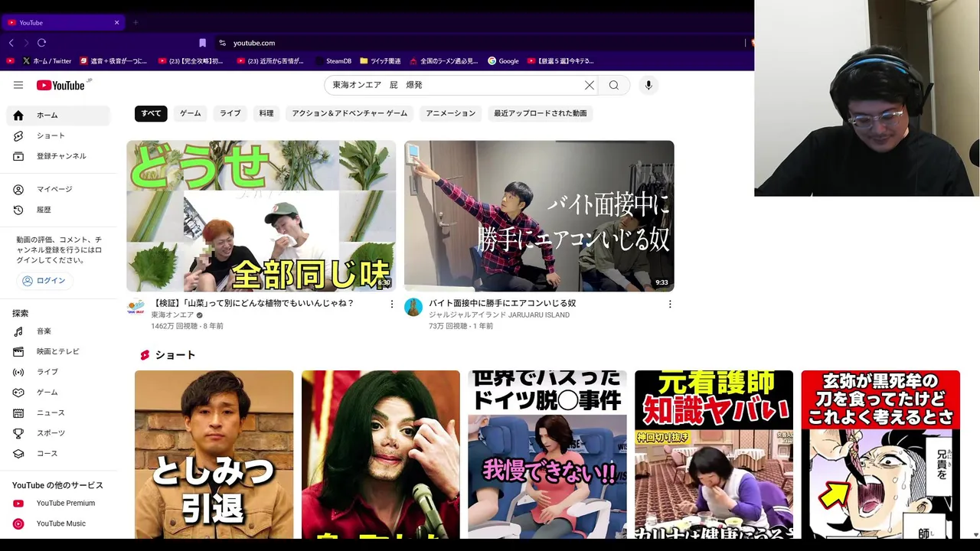
Task: Open three-dot menu for the 山菜 video
Action: tap(392, 304)
